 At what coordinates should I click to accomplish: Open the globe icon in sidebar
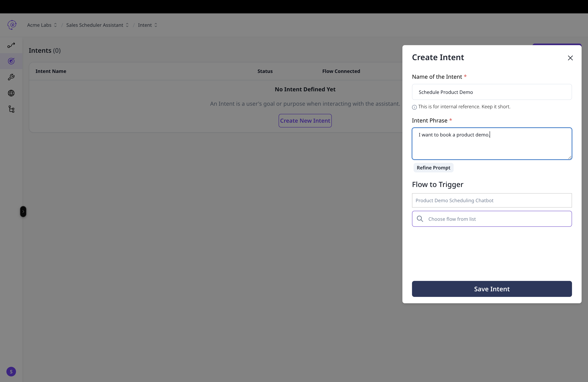point(11,93)
